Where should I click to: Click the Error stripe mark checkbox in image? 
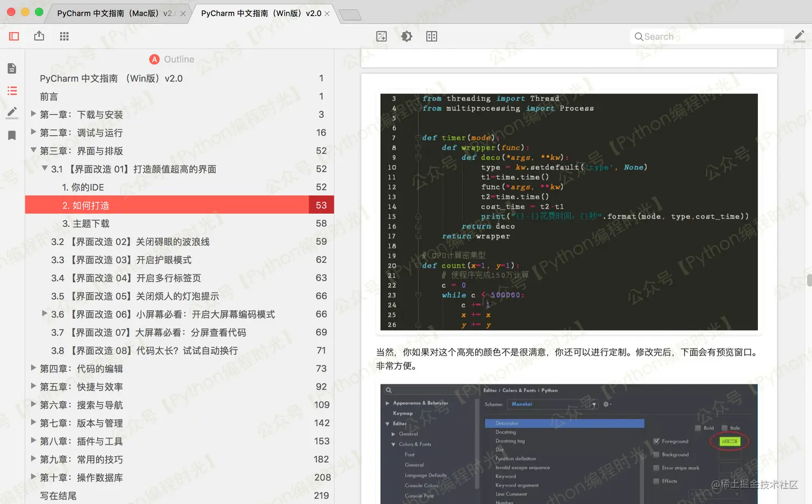point(656,468)
